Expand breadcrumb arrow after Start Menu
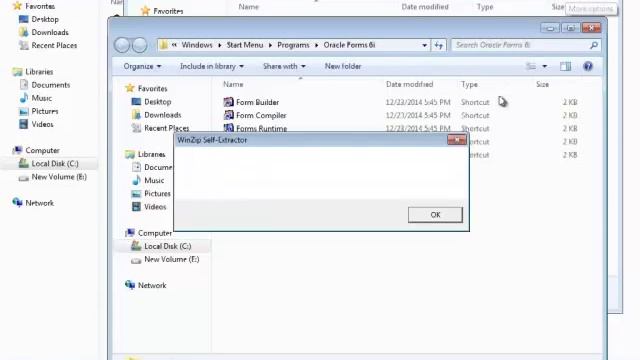 [270, 45]
